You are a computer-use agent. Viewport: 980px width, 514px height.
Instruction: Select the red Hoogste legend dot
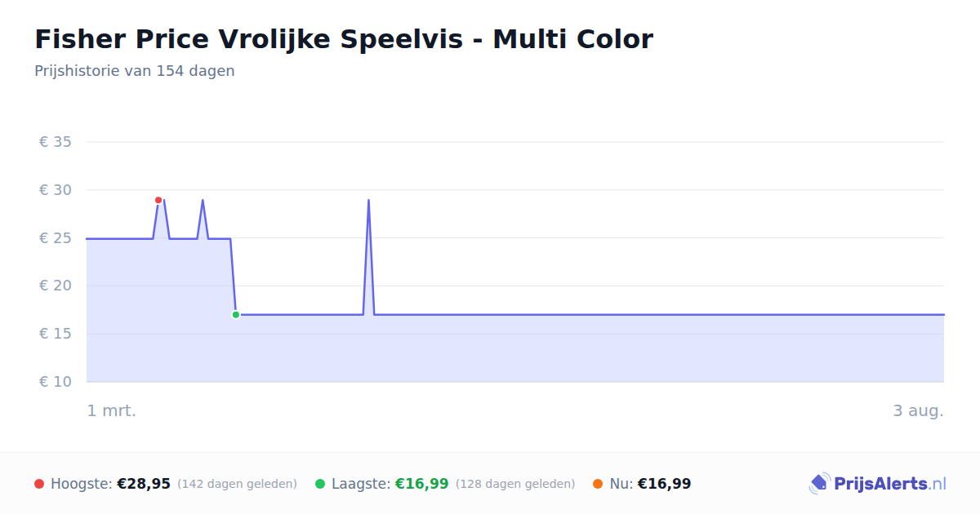[39, 484]
